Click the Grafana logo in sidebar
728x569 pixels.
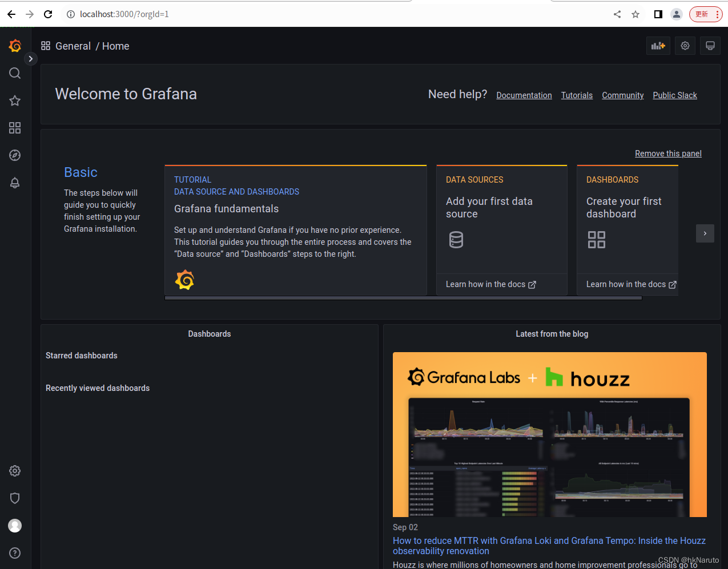pos(15,46)
